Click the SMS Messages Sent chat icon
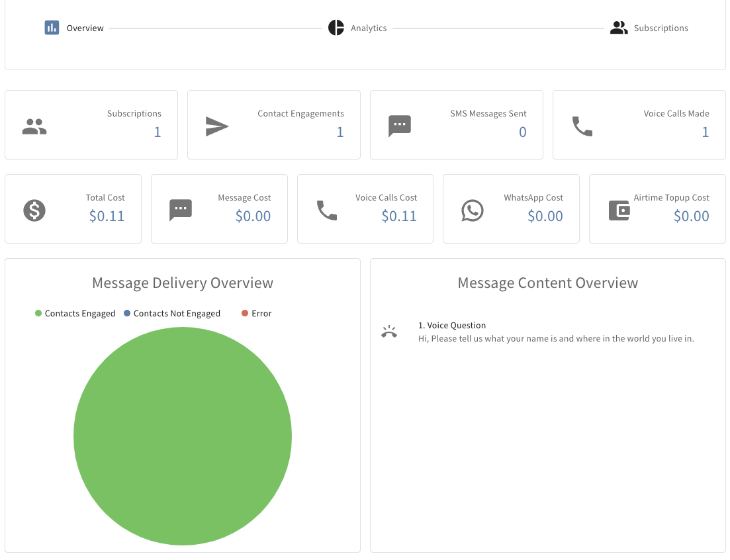730x560 pixels. (x=400, y=126)
